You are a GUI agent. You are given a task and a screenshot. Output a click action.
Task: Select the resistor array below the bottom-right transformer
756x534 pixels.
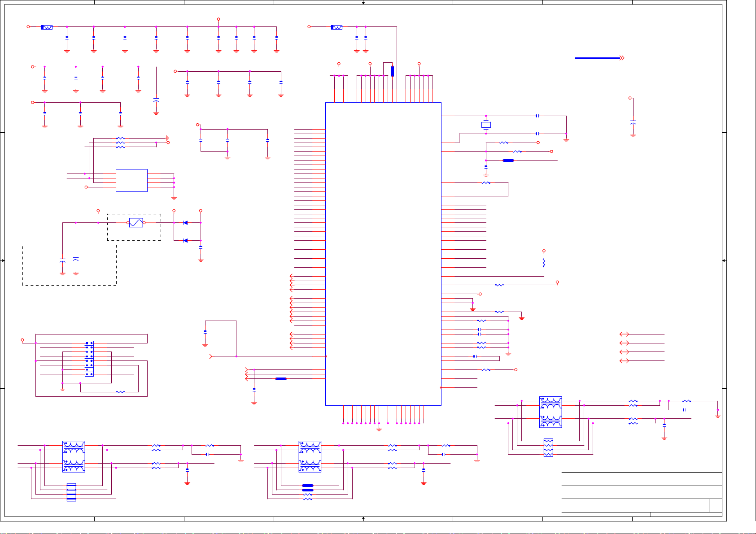[548, 447]
